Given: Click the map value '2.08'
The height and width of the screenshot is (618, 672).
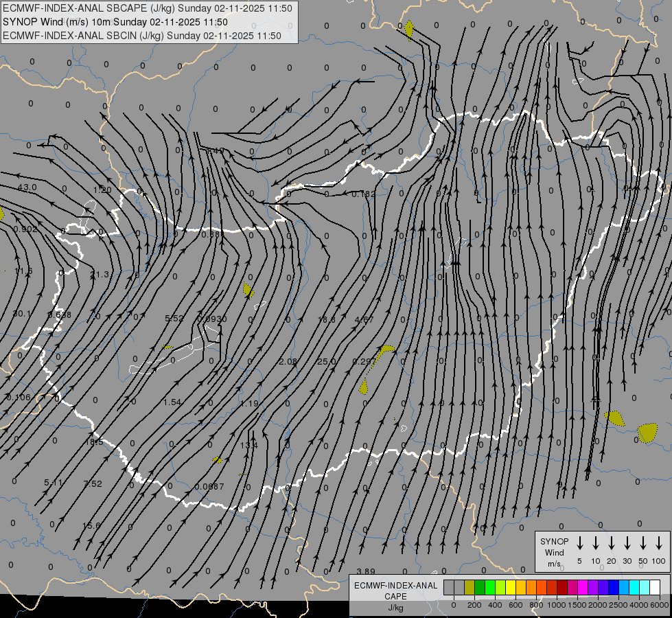Looking at the screenshot, I should coord(288,362).
